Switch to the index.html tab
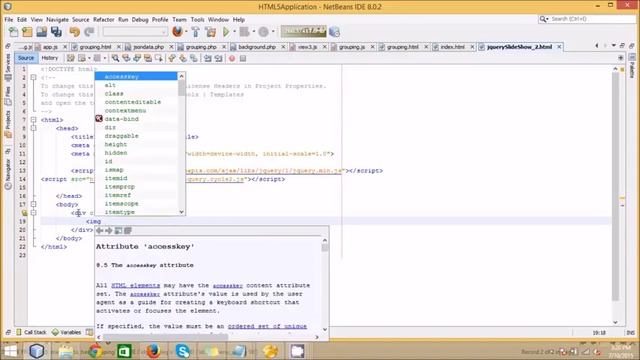The width and height of the screenshot is (640, 360). (453, 47)
